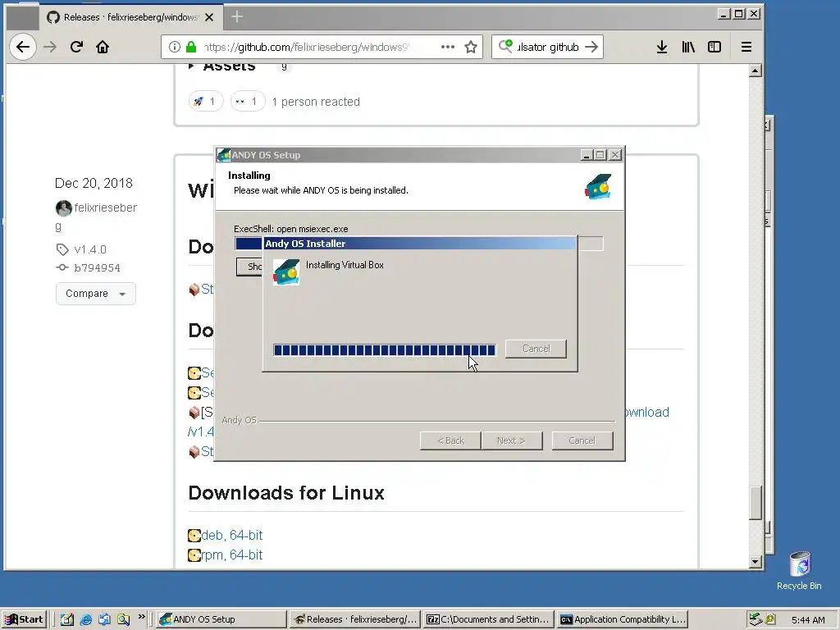
Task: Click the page vertical scrollbar thumb
Action: click(x=756, y=503)
